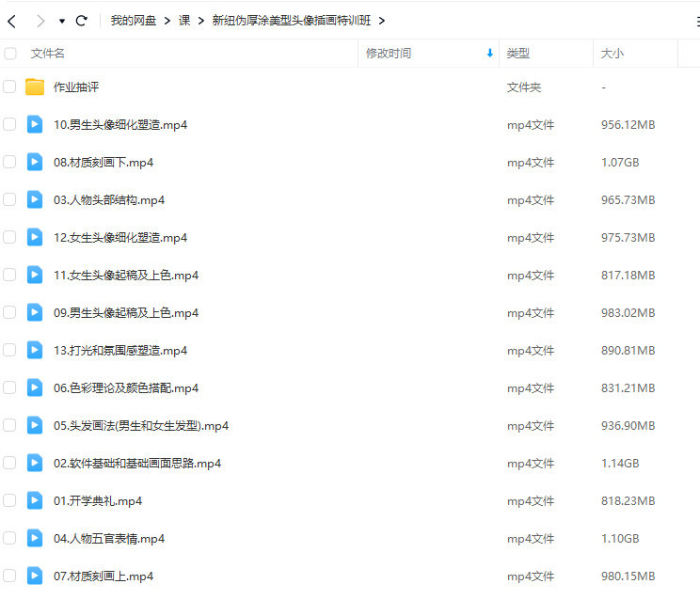This screenshot has width=700, height=600.
Task: Toggle the select-all checkbox in header
Action: (x=9, y=54)
